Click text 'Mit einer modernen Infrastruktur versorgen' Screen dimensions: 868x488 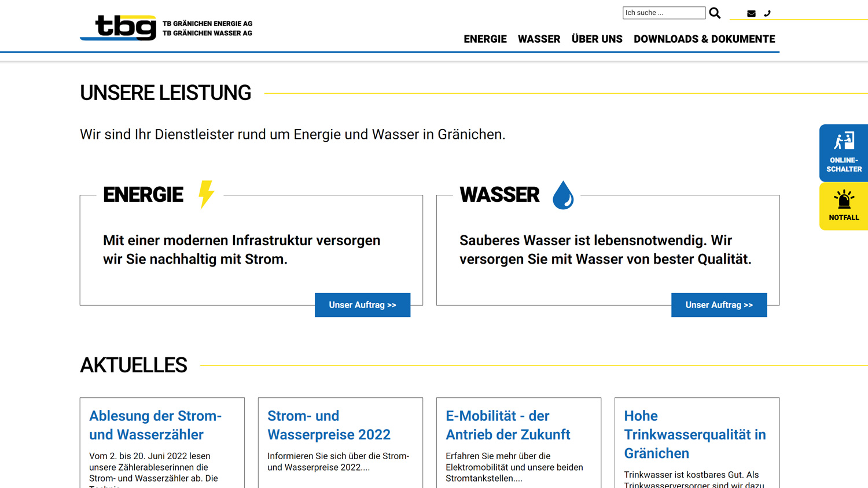241,241
